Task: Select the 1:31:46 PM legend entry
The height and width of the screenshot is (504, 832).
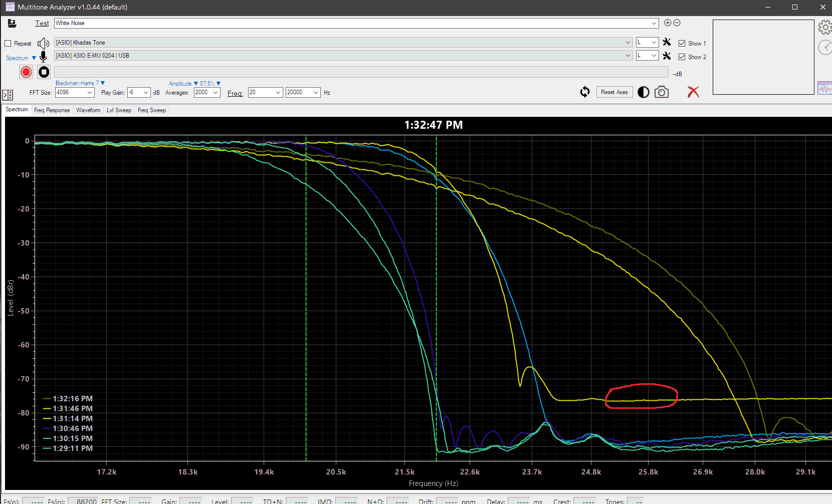Action: point(68,409)
